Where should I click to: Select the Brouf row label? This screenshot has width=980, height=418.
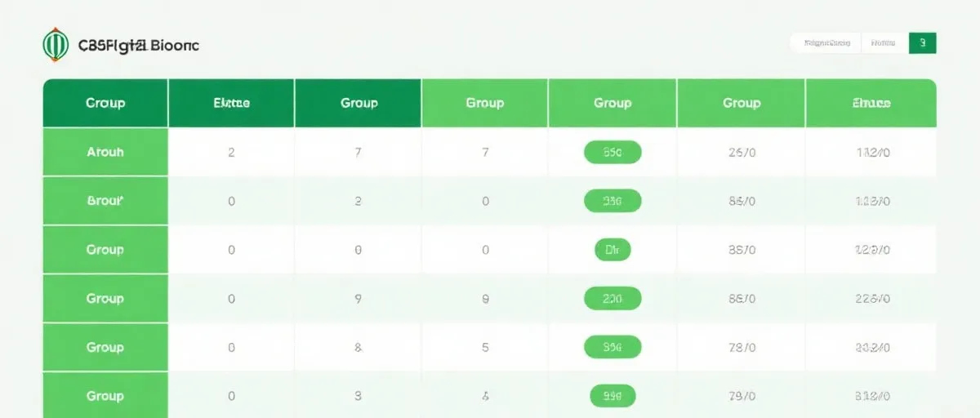(x=105, y=201)
